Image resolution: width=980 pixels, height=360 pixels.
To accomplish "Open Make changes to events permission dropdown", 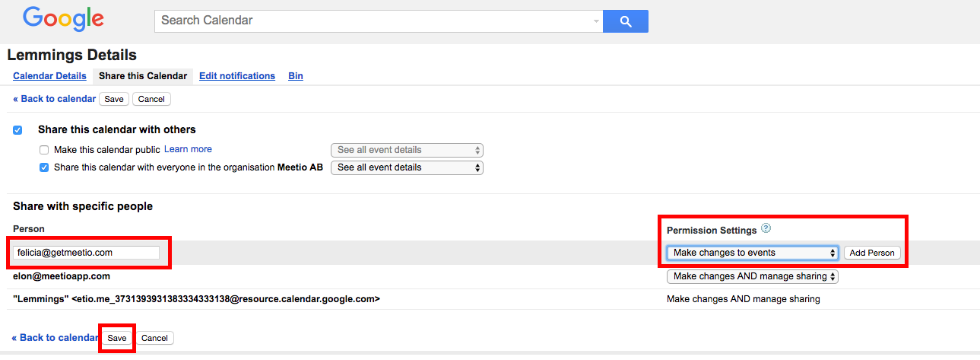I will click(x=753, y=253).
